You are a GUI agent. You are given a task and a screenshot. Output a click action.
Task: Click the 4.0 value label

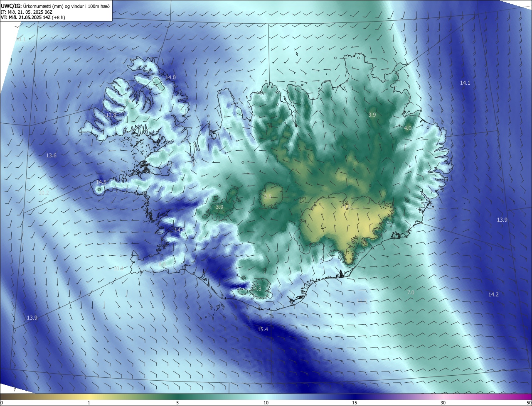click(408, 128)
